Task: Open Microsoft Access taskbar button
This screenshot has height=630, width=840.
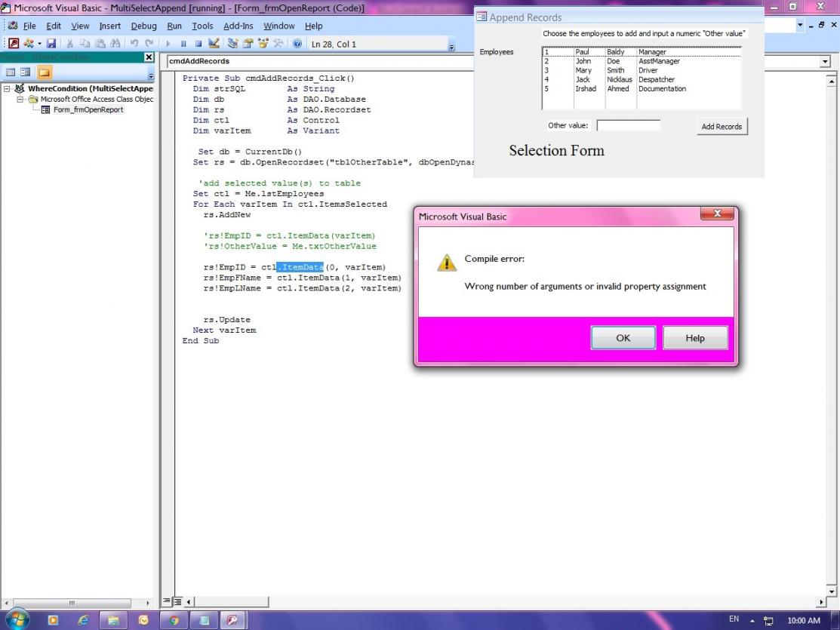Action: (x=232, y=620)
